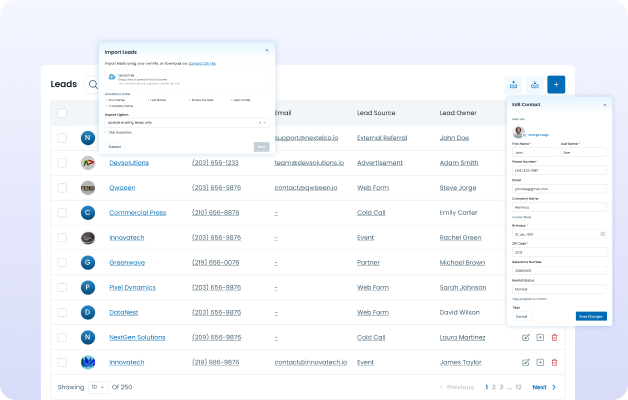Toggle the select-all checkbox in table header
Screen dimensions: 628x400
62,112
